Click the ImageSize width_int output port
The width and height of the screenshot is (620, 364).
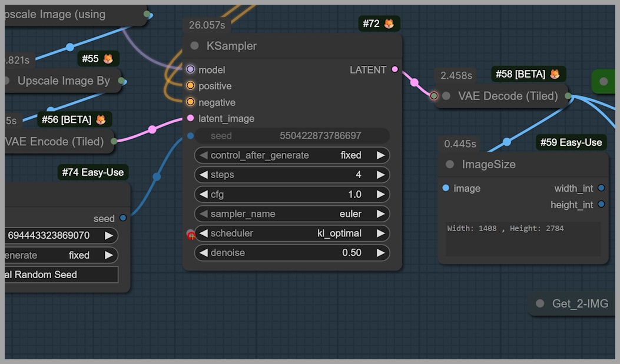coord(601,188)
